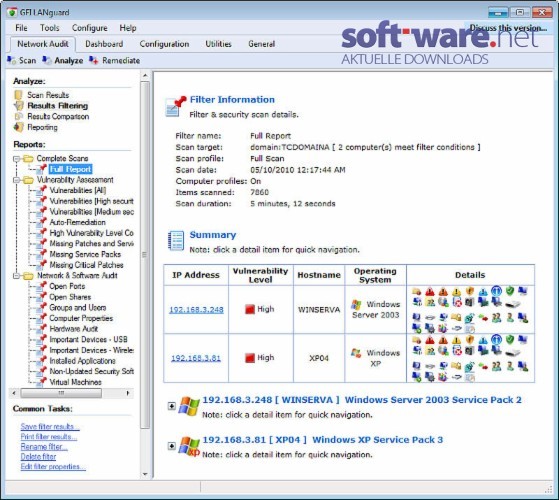Open the File menu

(x=21, y=28)
